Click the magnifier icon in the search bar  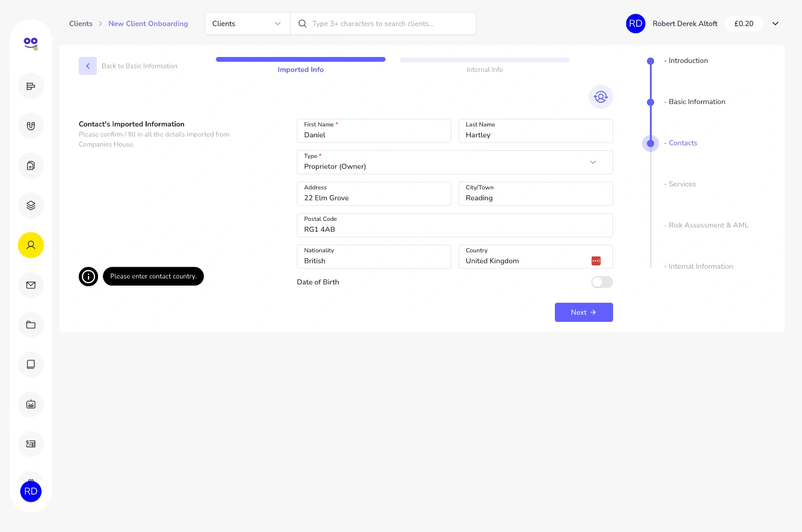point(302,24)
